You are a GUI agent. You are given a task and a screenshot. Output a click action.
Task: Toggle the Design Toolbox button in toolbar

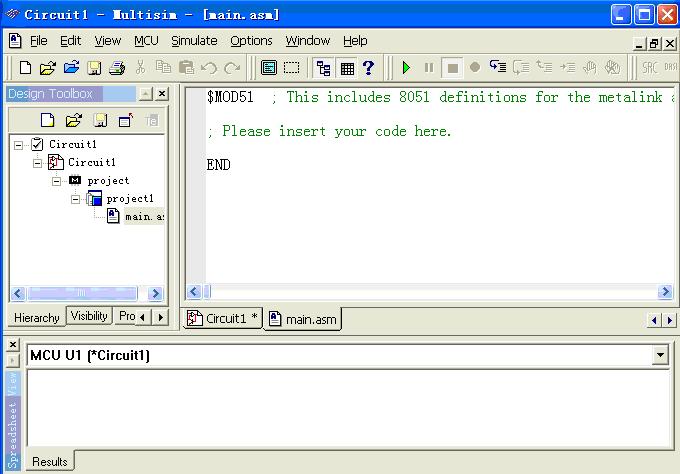(268, 68)
